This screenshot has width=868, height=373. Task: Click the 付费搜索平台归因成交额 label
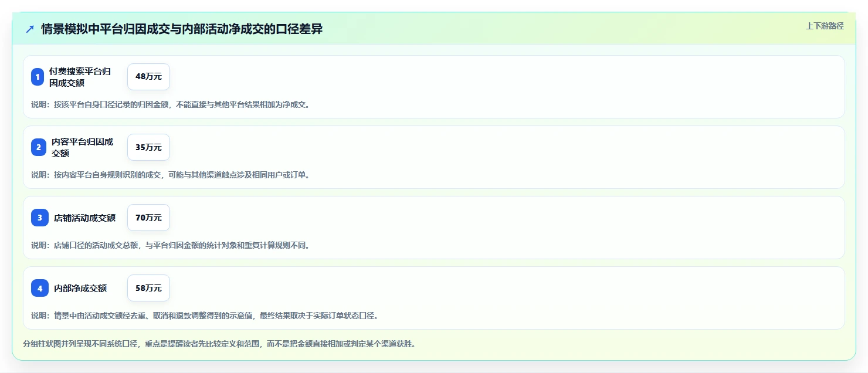click(x=80, y=77)
